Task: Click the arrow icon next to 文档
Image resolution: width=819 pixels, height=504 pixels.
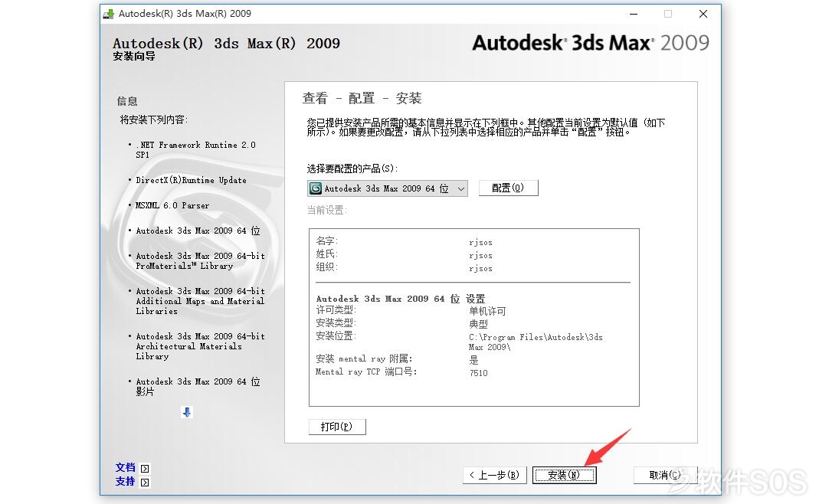Action: tap(146, 469)
